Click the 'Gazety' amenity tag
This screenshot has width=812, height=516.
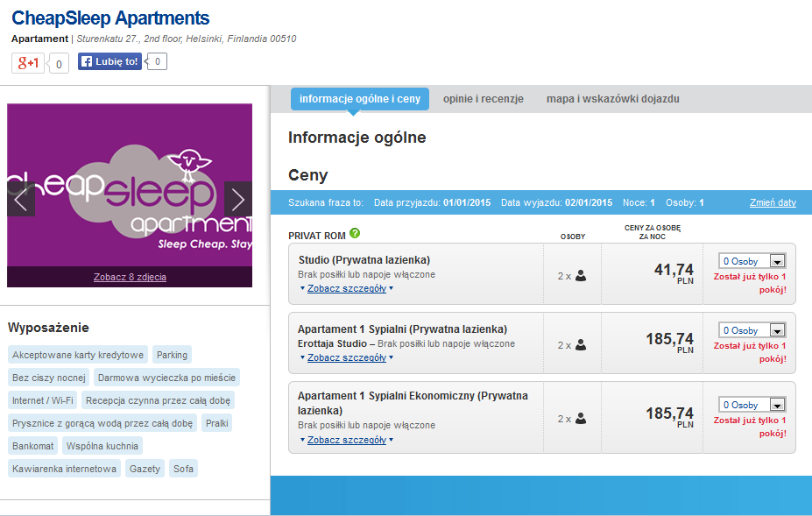tap(145, 469)
